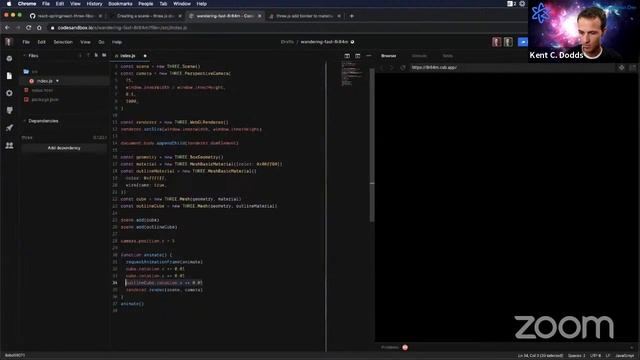The image size is (640, 360).
Task: Click the JavaScript language mode in status bar
Action: pos(624,356)
